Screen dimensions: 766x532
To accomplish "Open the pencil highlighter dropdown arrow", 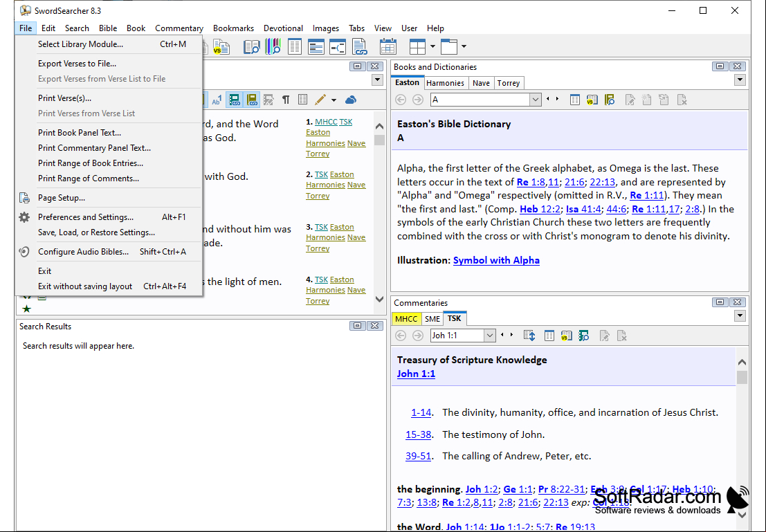I will (334, 100).
